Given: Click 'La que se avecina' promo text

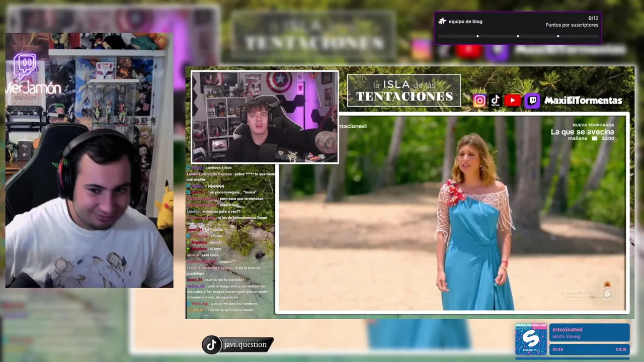Looking at the screenshot, I should (582, 132).
